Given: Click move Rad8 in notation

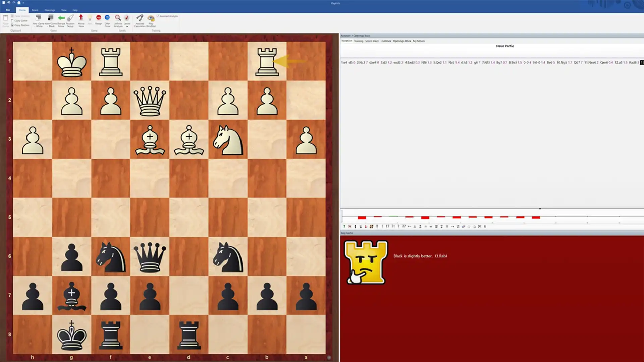Looking at the screenshot, I should pyautogui.click(x=633, y=62).
